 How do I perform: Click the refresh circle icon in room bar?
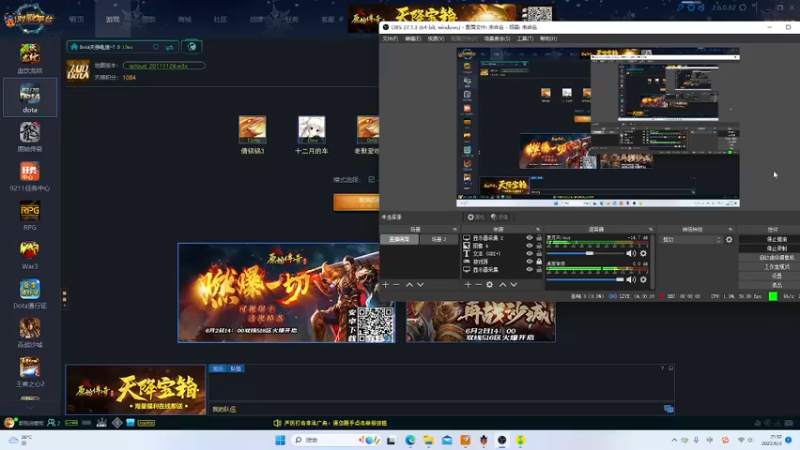pos(156,47)
